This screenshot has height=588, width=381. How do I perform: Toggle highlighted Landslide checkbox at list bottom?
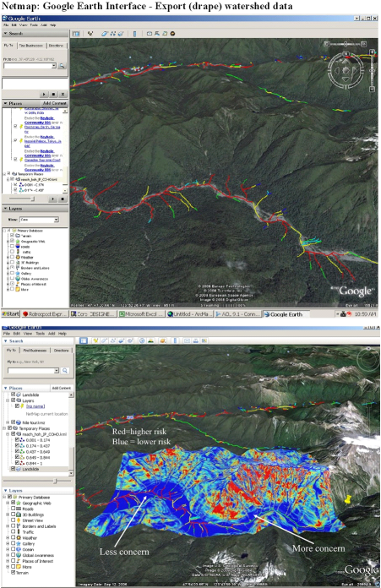[14, 469]
